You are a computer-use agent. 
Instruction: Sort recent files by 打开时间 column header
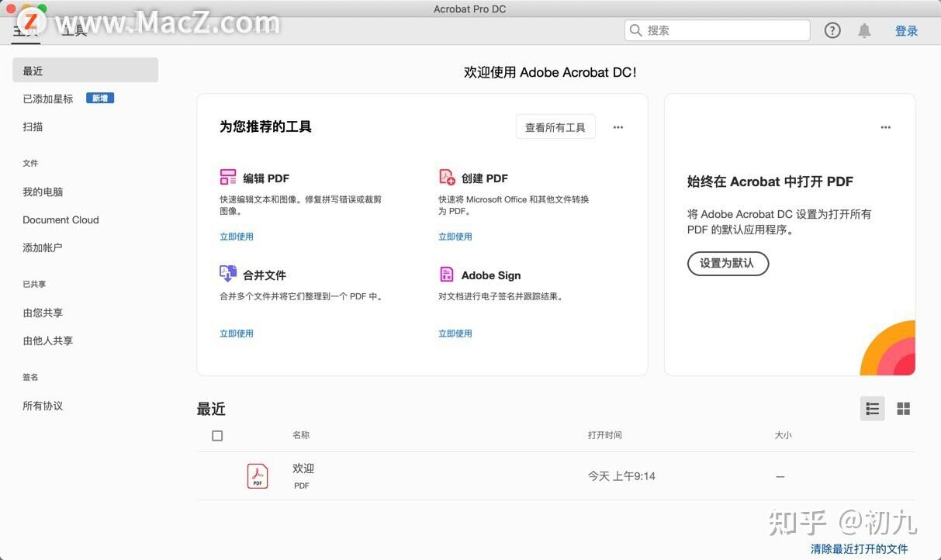coord(604,435)
